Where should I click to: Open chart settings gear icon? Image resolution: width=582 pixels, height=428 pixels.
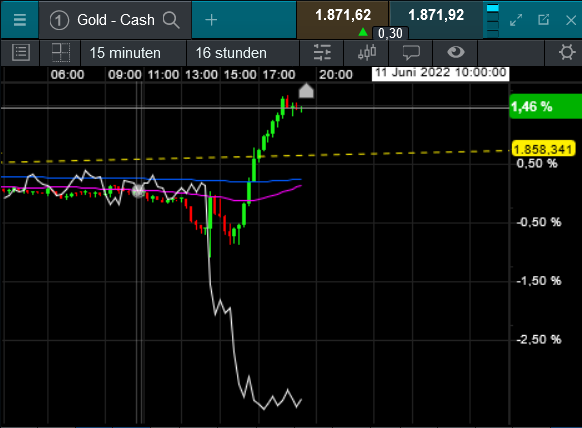pos(567,52)
